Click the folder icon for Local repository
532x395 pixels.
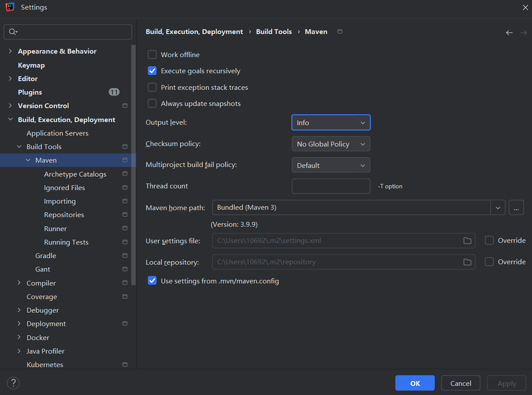pyautogui.click(x=467, y=262)
